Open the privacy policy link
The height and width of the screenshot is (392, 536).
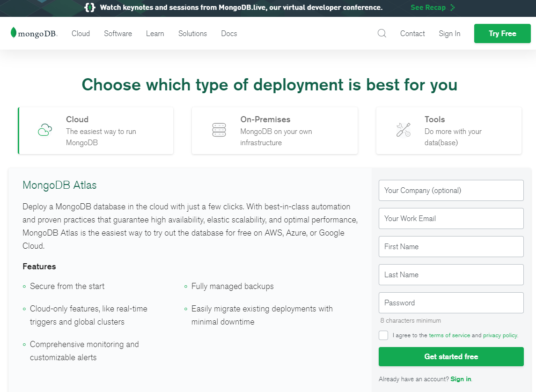pyautogui.click(x=500, y=335)
